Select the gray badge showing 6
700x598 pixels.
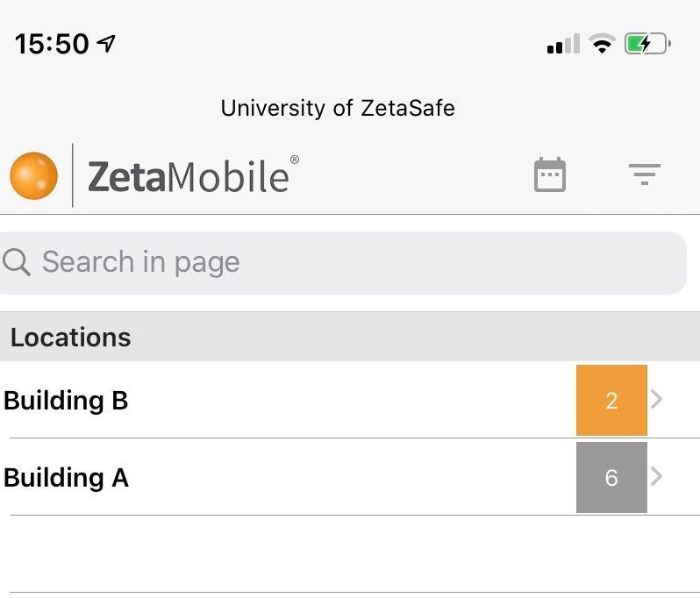611,478
